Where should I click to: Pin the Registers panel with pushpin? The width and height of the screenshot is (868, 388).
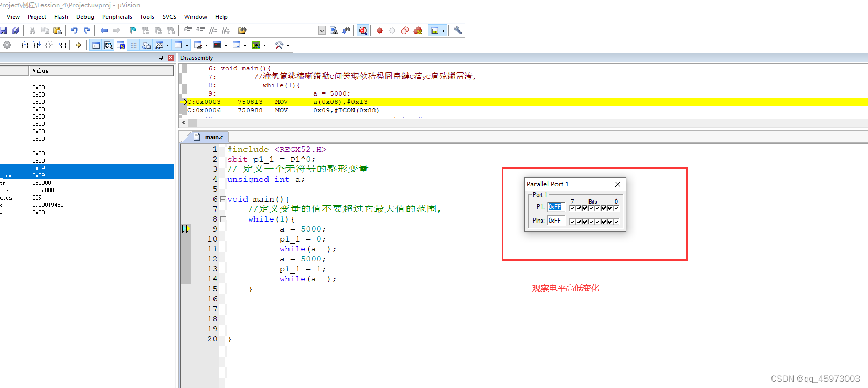(161, 58)
